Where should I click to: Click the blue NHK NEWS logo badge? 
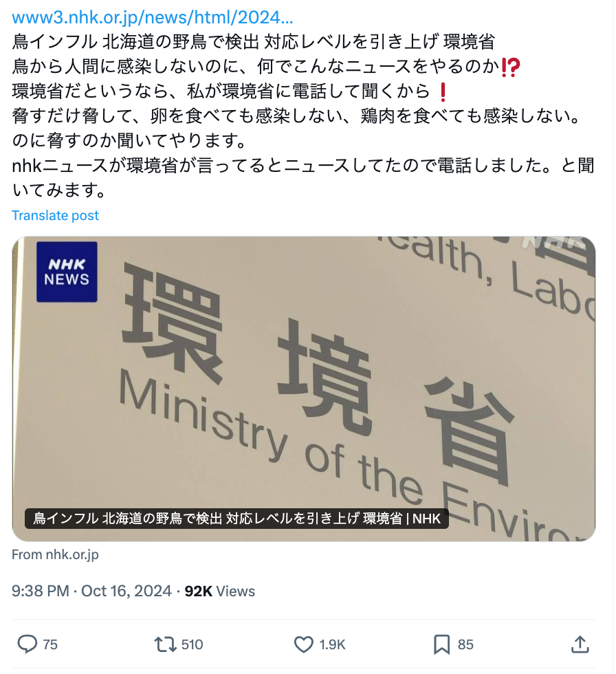(67, 272)
